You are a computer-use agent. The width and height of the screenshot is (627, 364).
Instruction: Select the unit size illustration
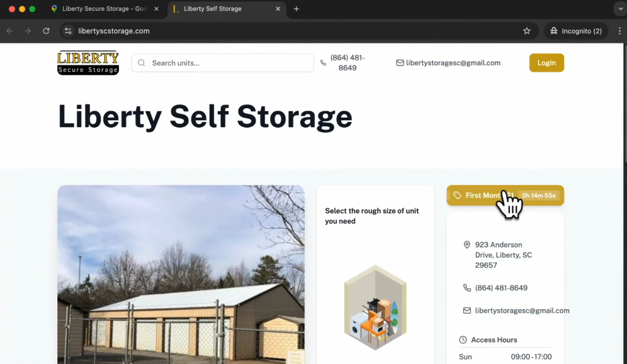[x=375, y=307]
